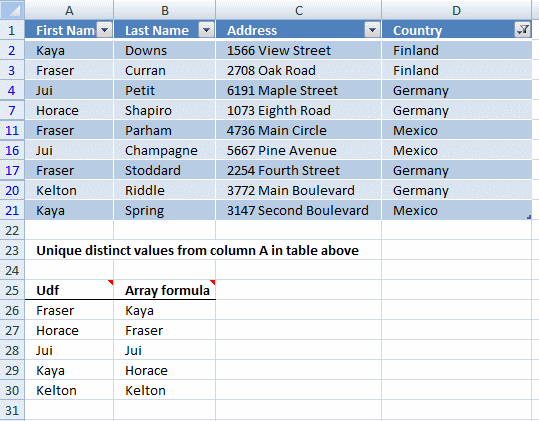539x421 pixels.
Task: Click the red comment indicator on Udf cell
Action: [111, 282]
